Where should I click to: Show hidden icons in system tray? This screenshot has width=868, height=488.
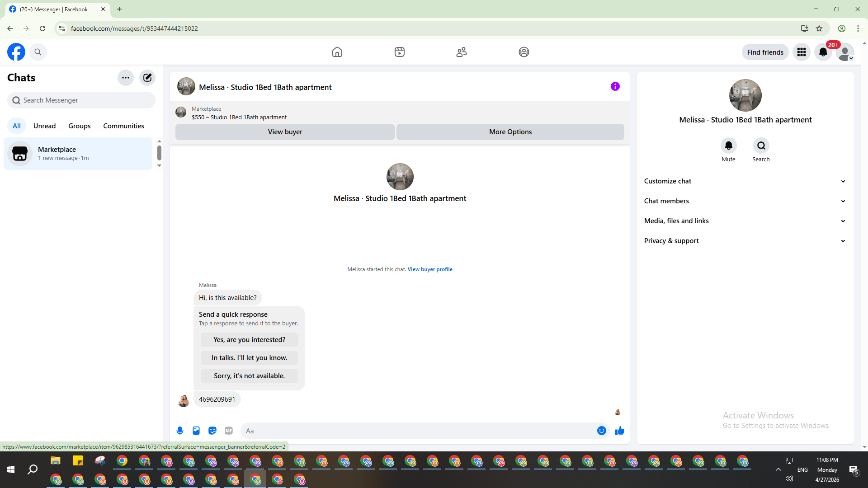pyautogui.click(x=778, y=470)
